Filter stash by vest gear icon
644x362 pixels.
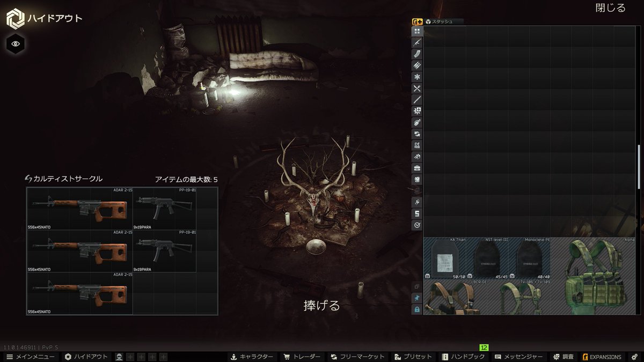(417, 179)
